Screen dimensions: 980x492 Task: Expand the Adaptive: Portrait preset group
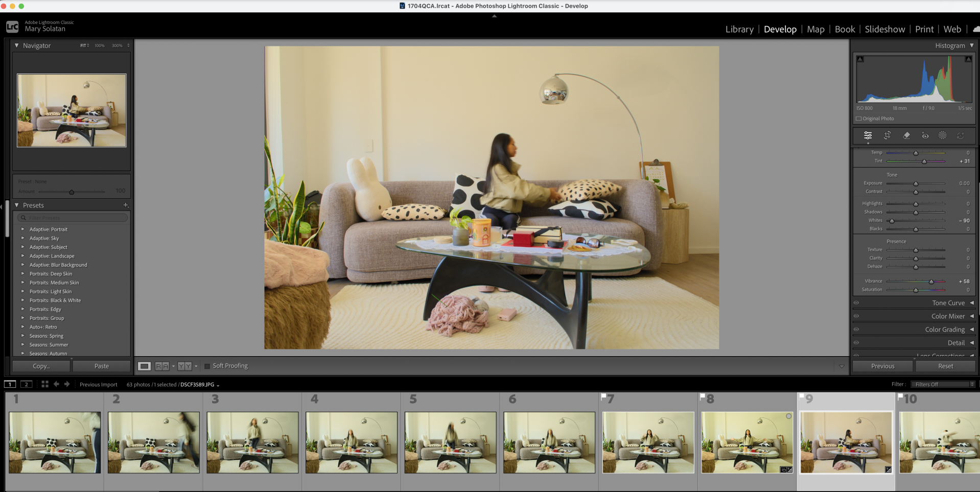point(22,229)
